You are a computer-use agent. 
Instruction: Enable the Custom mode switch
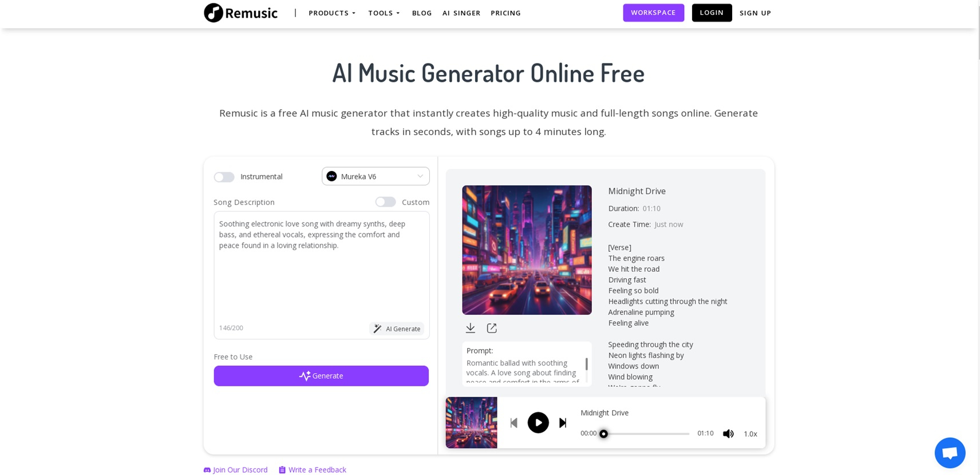pos(385,202)
